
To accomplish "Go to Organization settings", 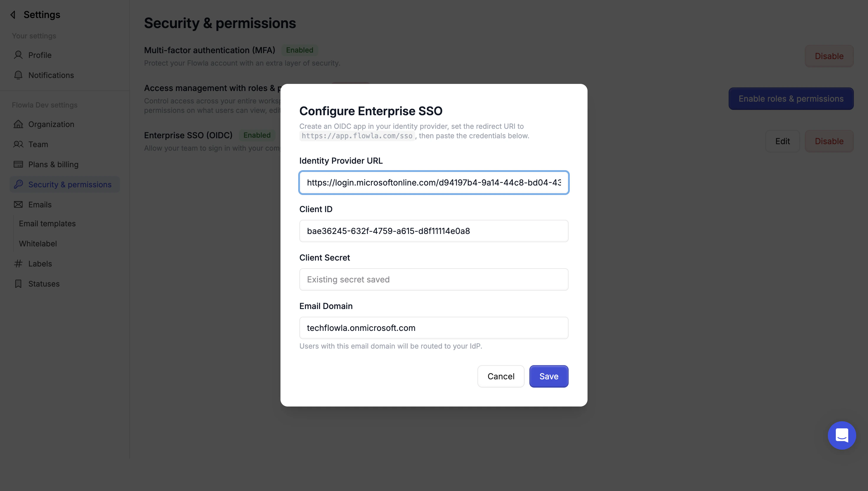I will pos(65,124).
